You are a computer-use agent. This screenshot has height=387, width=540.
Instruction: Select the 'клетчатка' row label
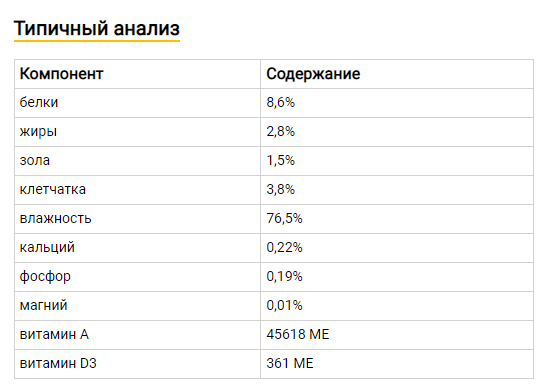pos(53,190)
